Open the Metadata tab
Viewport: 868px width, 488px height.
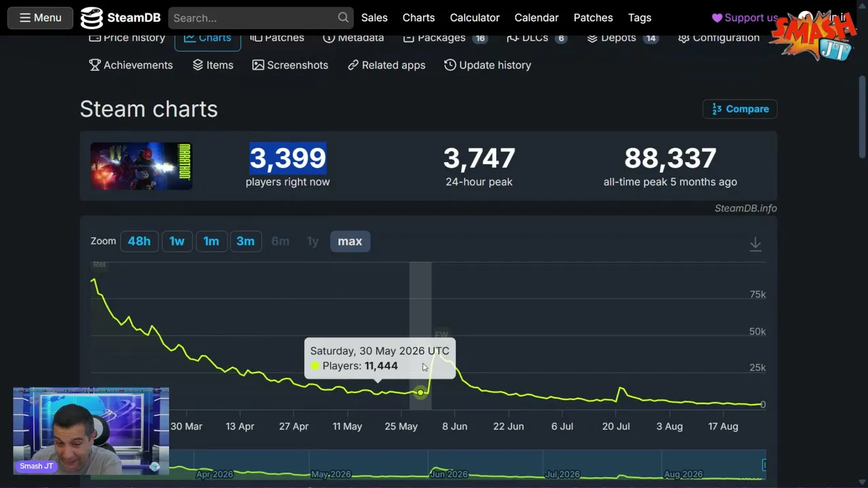(353, 38)
